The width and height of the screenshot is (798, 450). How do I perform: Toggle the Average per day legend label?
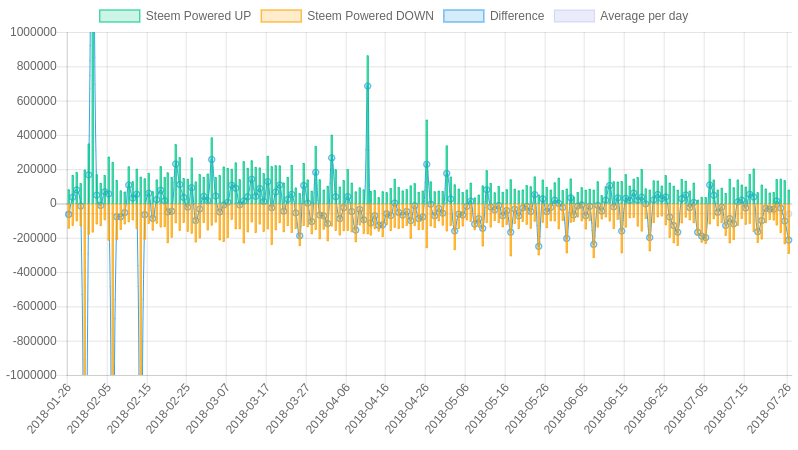pos(644,16)
